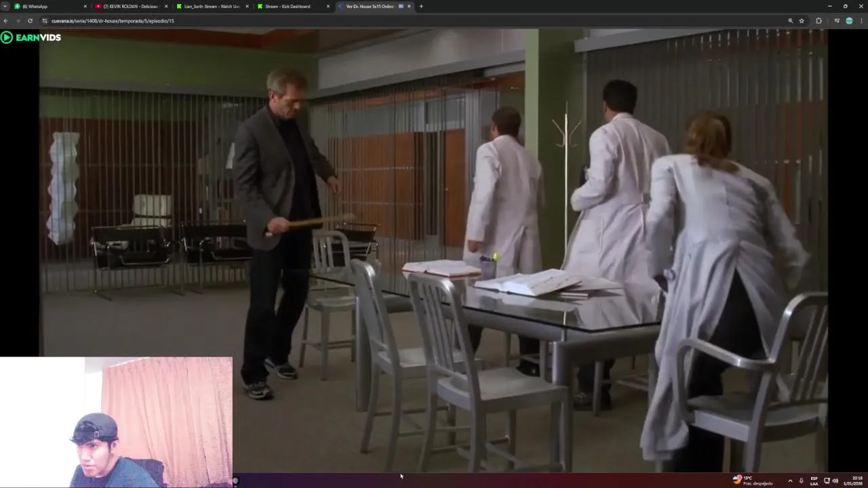Show hidden system tray icons

(x=790, y=481)
